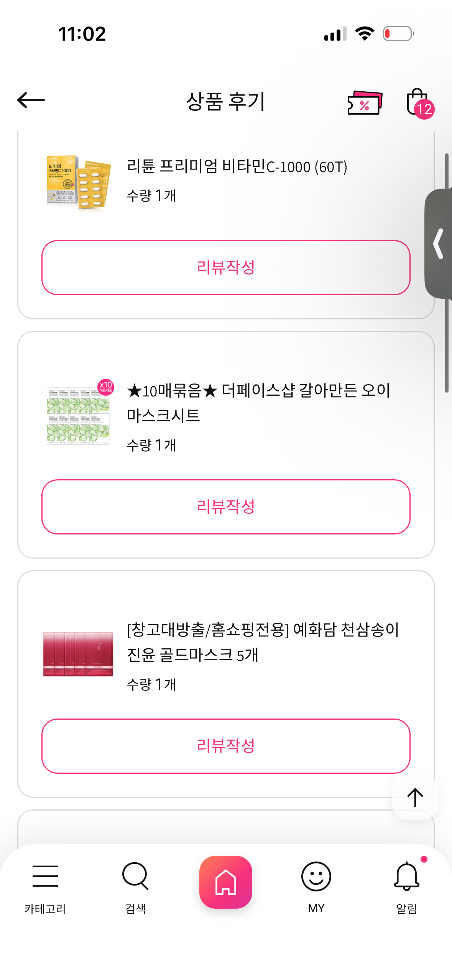The height and width of the screenshot is (980, 452).
Task: Open the discount coupon icon
Action: (x=365, y=102)
